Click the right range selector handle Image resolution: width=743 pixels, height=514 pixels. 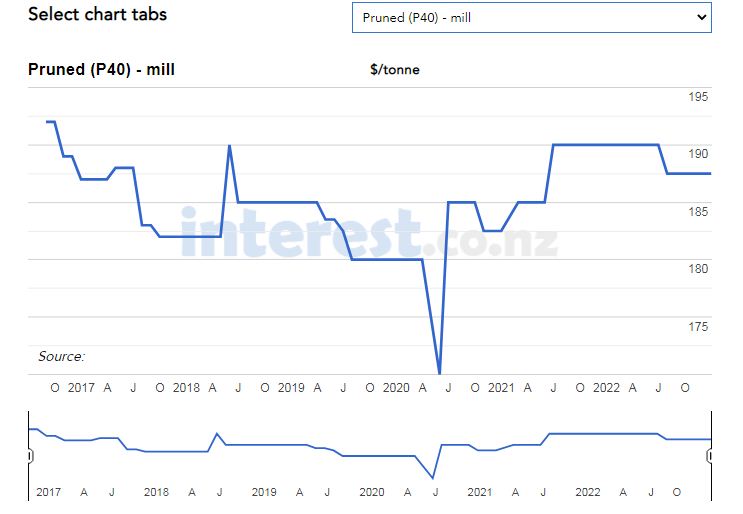710,456
